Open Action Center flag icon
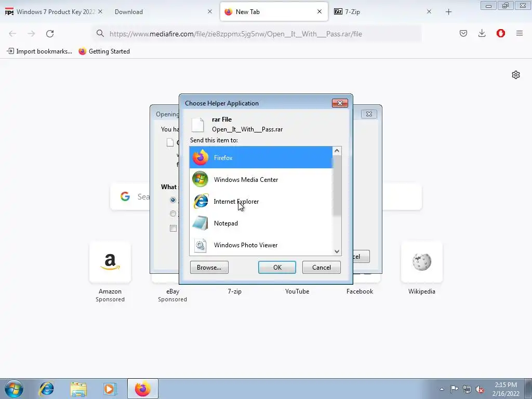This screenshot has height=399, width=532. [x=454, y=389]
